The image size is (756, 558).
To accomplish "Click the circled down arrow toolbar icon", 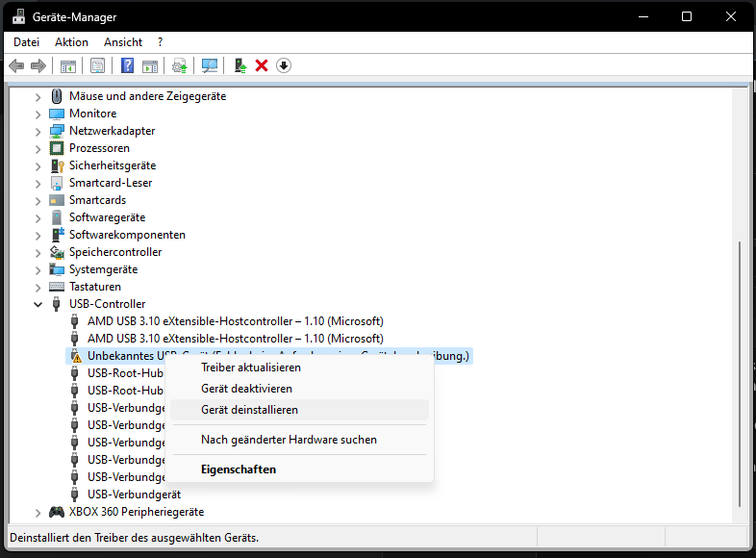I will (x=284, y=65).
